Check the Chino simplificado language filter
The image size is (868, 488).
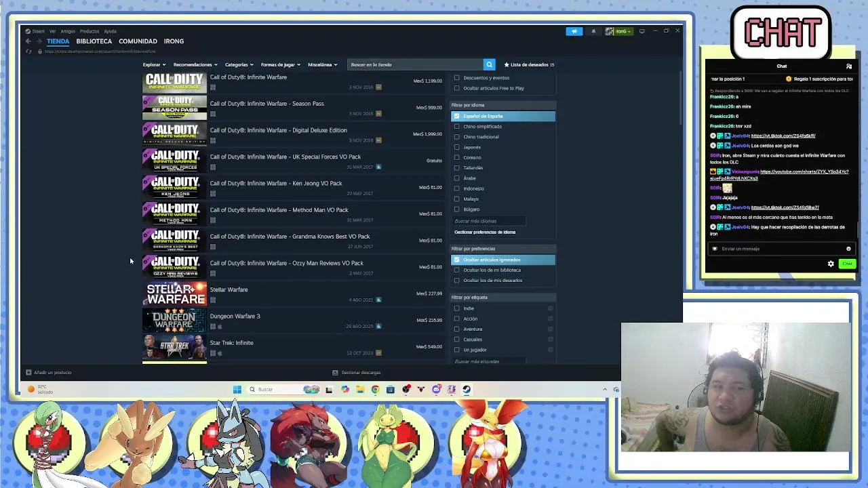click(x=456, y=126)
